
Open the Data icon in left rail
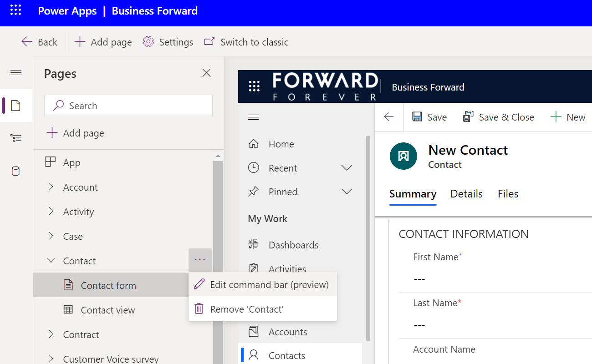click(x=16, y=171)
